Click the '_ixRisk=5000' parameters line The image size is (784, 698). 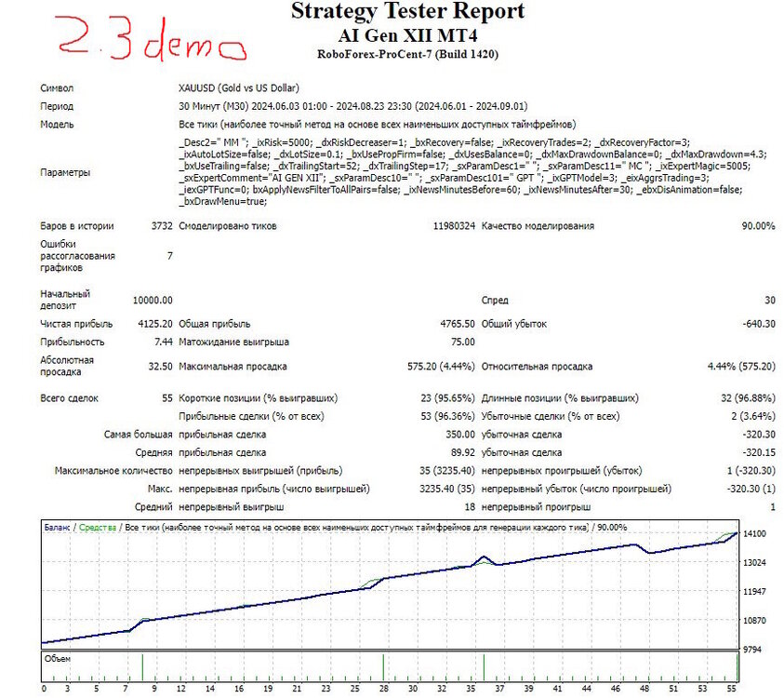click(x=434, y=142)
